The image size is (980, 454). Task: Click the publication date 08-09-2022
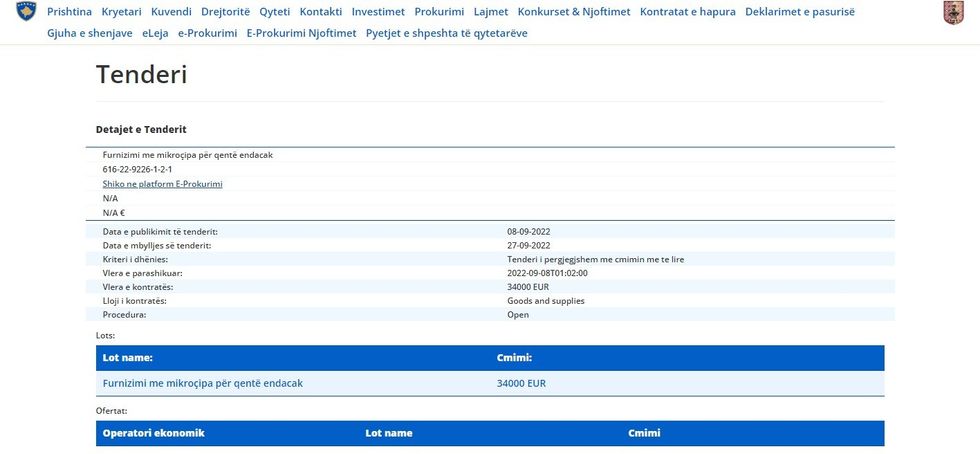pyautogui.click(x=529, y=231)
